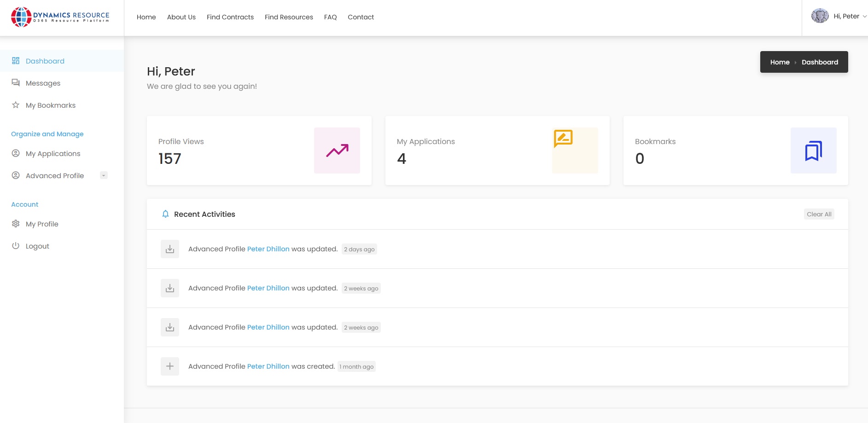
Task: Click the My Bookmarks star icon in sidebar
Action: 16,105
